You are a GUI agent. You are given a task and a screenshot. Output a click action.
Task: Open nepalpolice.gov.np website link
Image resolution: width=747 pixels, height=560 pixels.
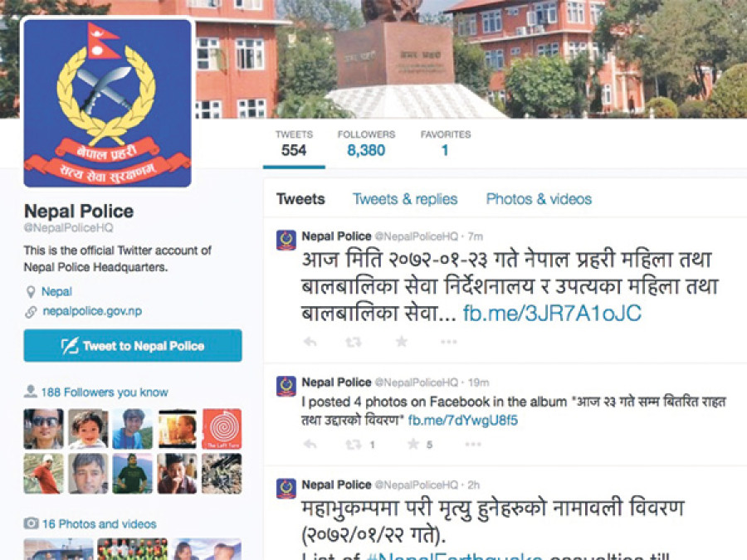tap(92, 311)
